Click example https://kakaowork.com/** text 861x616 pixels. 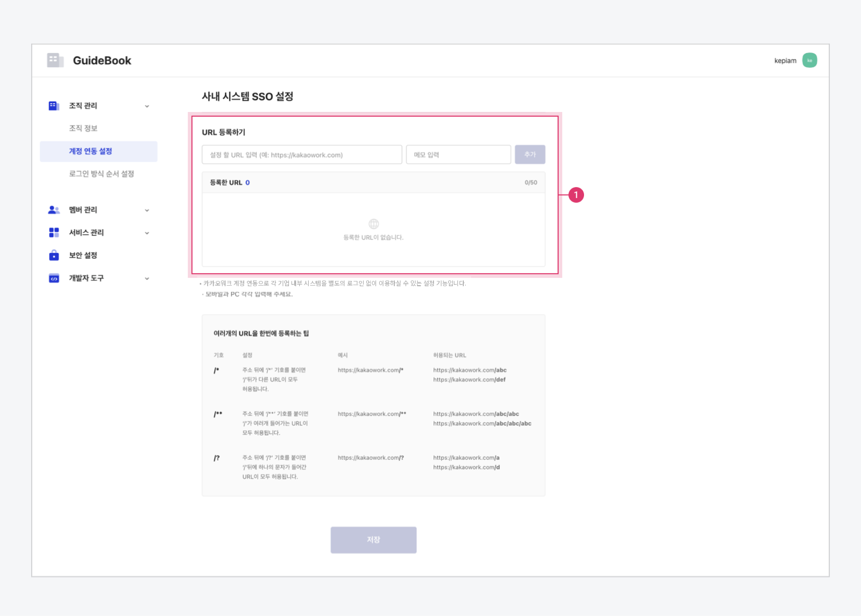(x=372, y=414)
